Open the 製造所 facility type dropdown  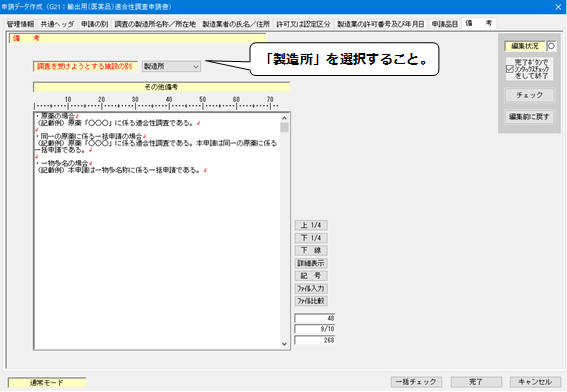171,66
